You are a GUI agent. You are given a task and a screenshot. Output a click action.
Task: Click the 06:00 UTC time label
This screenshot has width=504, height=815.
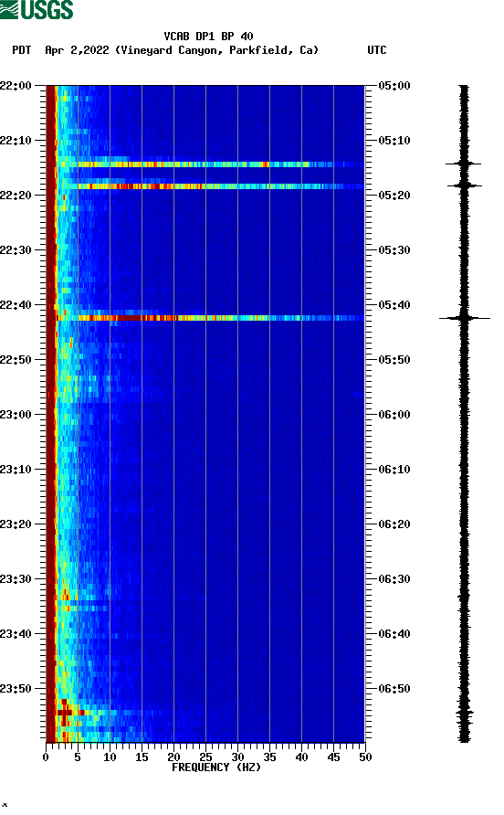tap(394, 415)
